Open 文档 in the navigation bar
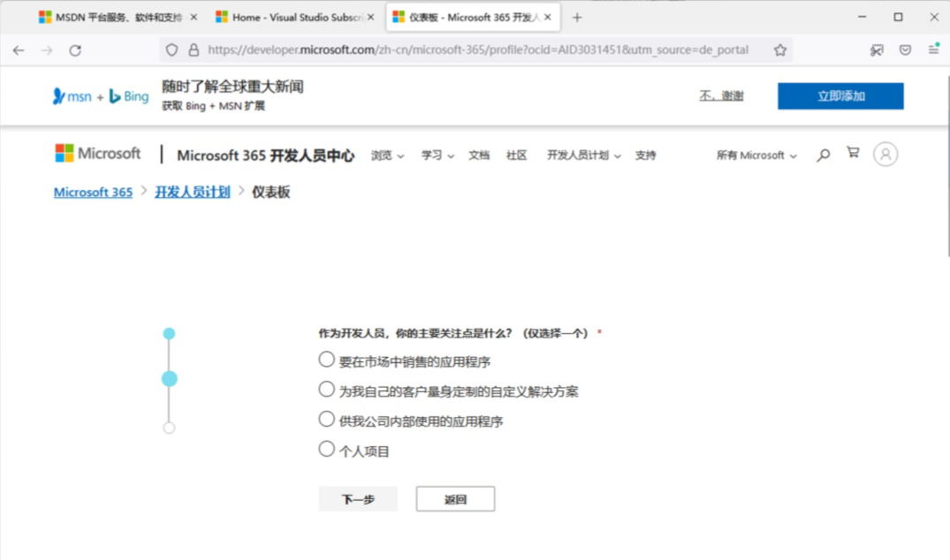Image resolution: width=950 pixels, height=560 pixels. (x=479, y=155)
